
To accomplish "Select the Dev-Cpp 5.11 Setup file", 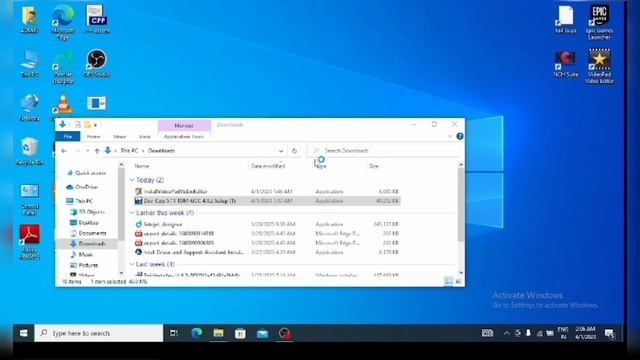I will click(x=267, y=201).
